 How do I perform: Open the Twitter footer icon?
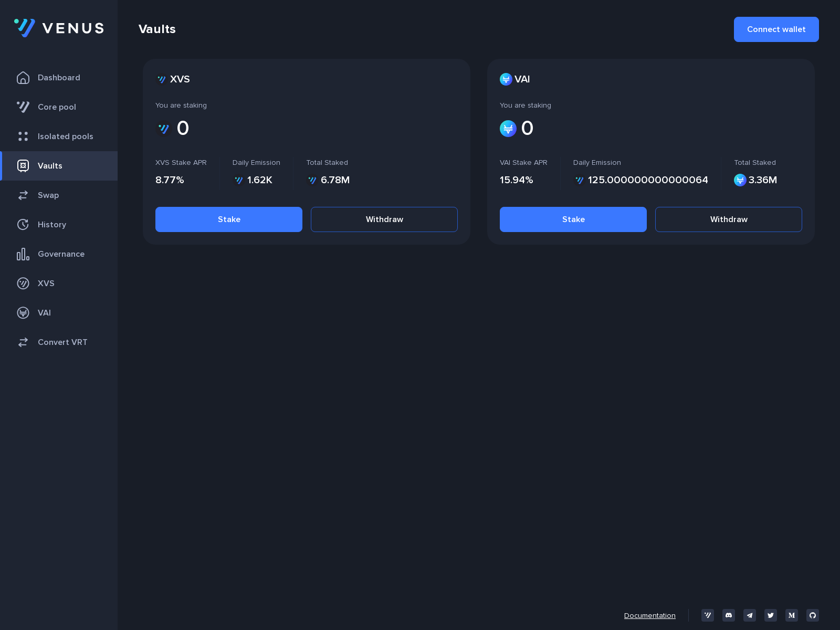[x=771, y=615]
